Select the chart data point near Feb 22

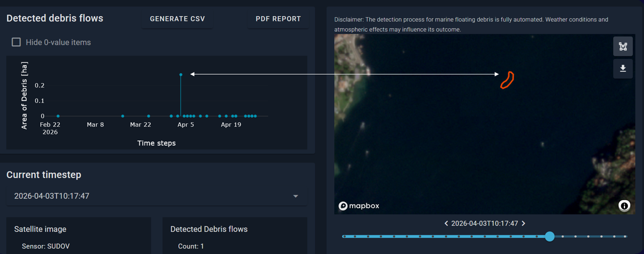pos(58,116)
